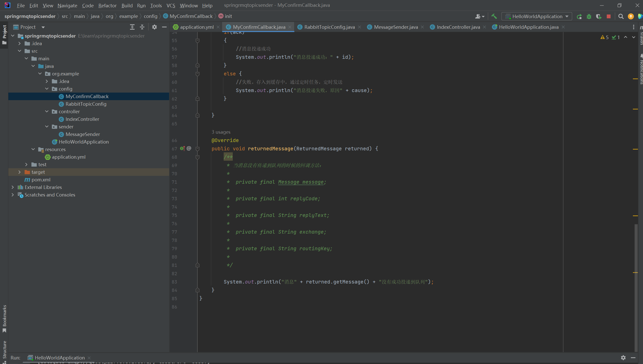The image size is (643, 364).
Task: Click Collapse All icon in Project panel
Action: pyautogui.click(x=142, y=27)
